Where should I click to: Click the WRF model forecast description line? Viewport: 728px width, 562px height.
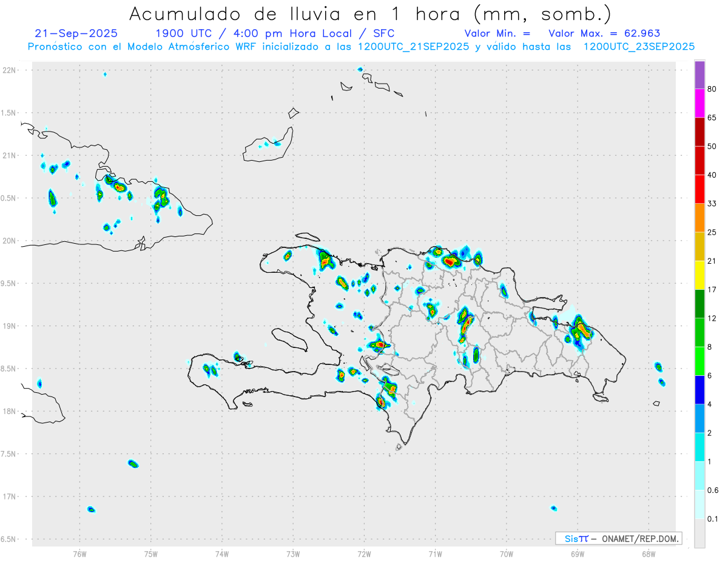pos(361,47)
